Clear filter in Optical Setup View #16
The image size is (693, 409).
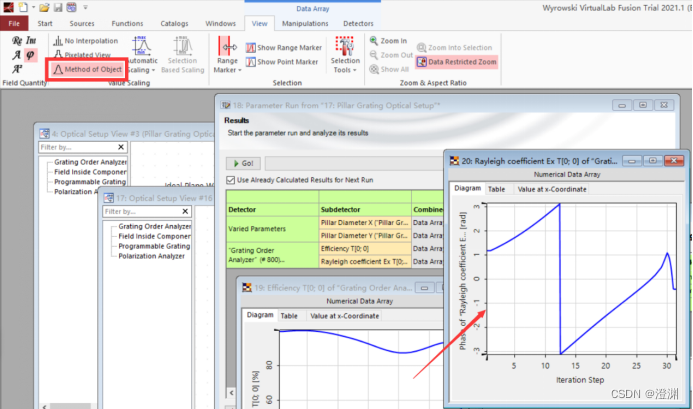click(185, 211)
